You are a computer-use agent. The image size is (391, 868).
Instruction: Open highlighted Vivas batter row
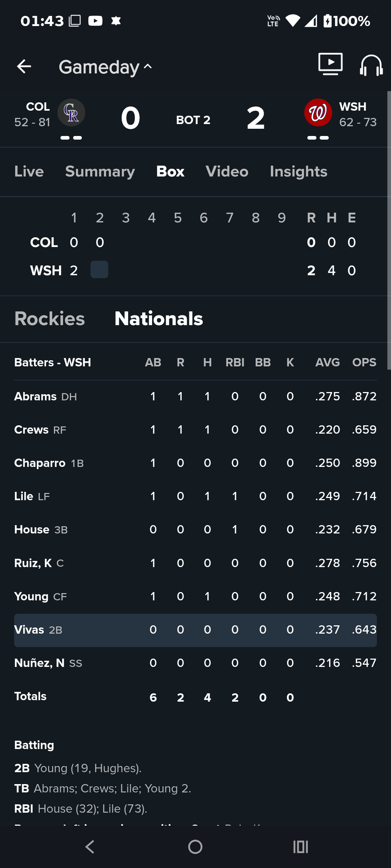point(195,630)
